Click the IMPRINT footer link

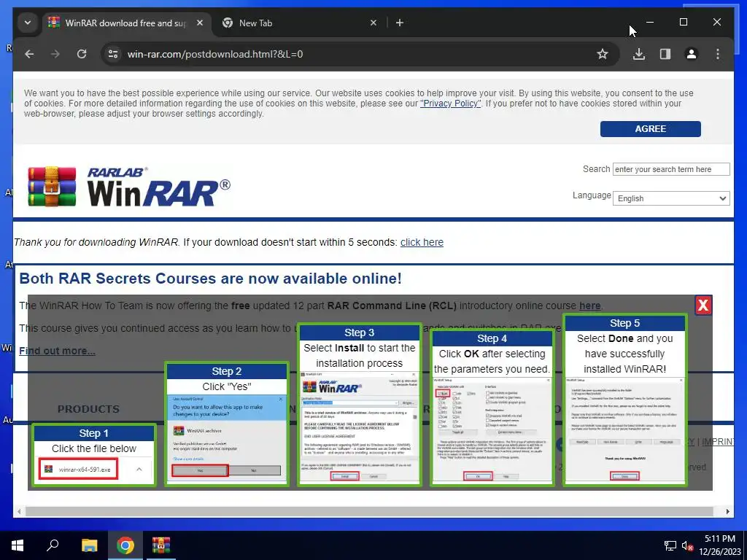[x=718, y=442]
